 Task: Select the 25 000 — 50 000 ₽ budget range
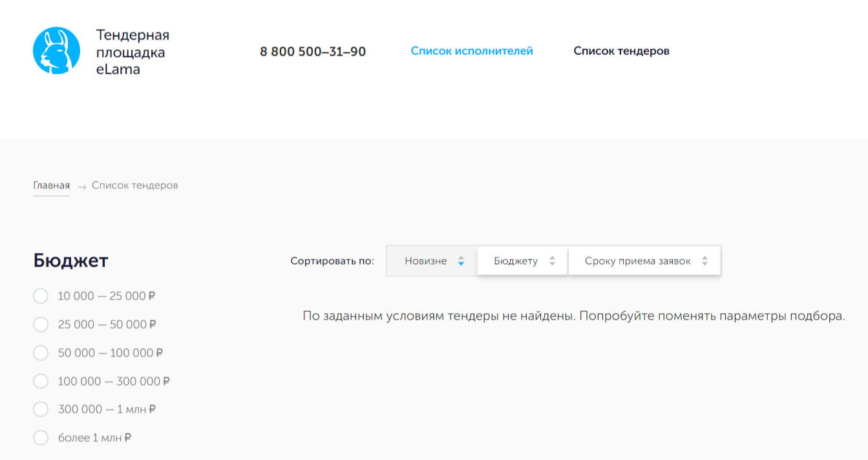[x=41, y=324]
